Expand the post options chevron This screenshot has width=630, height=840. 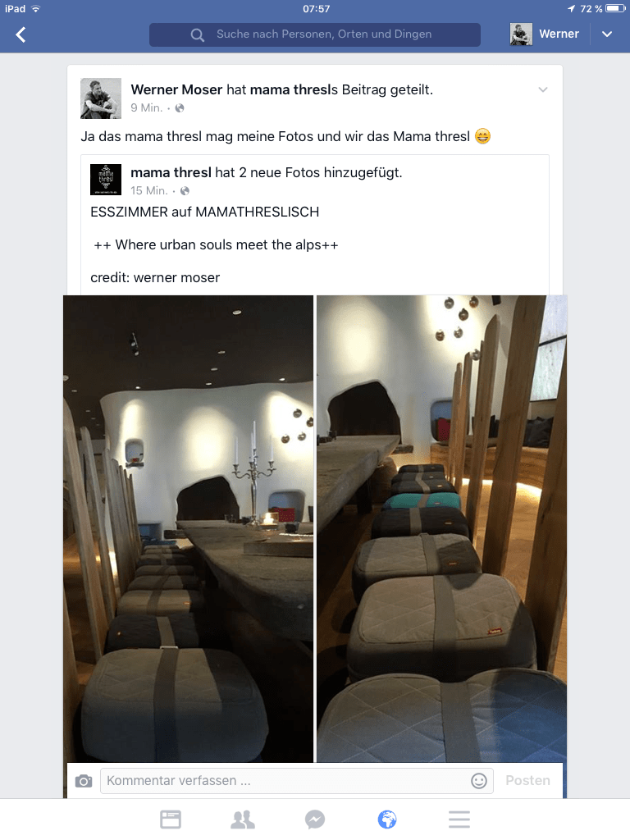click(x=543, y=89)
